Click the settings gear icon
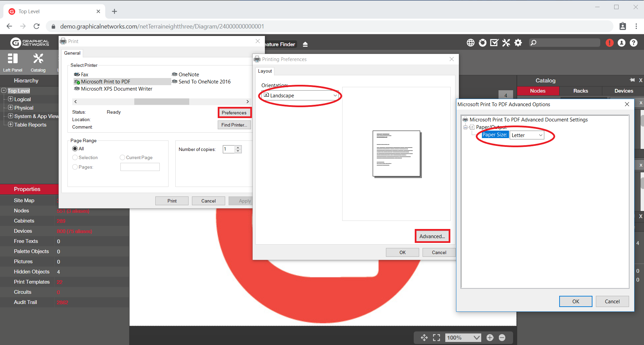Image resolution: width=644 pixels, height=345 pixels. pos(518,43)
